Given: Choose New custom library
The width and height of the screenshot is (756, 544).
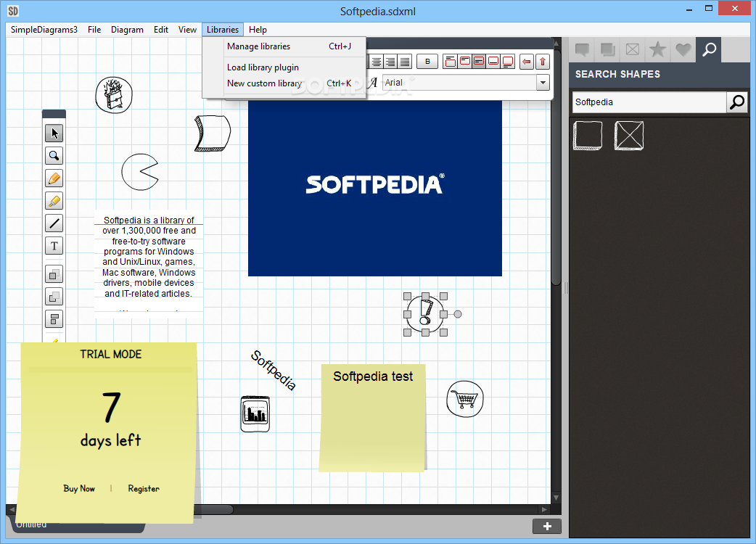Looking at the screenshot, I should [284, 83].
